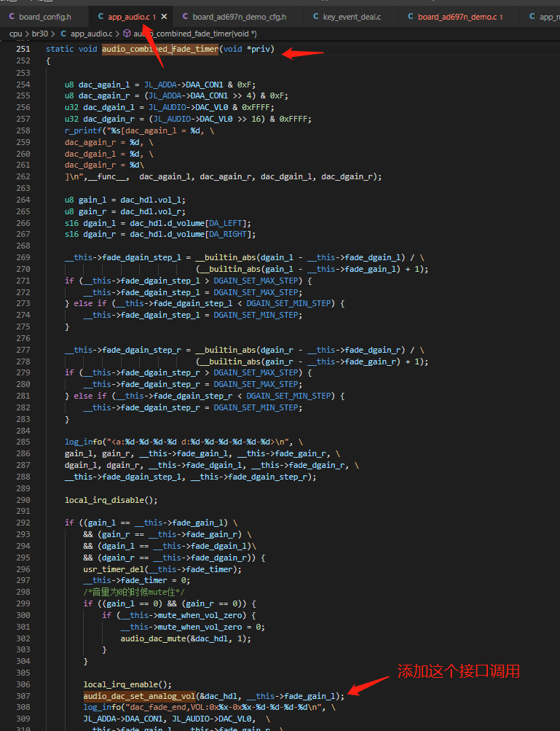Click dac_hdl.vol_l on line 264
This screenshot has width=560, height=731.
151,200
